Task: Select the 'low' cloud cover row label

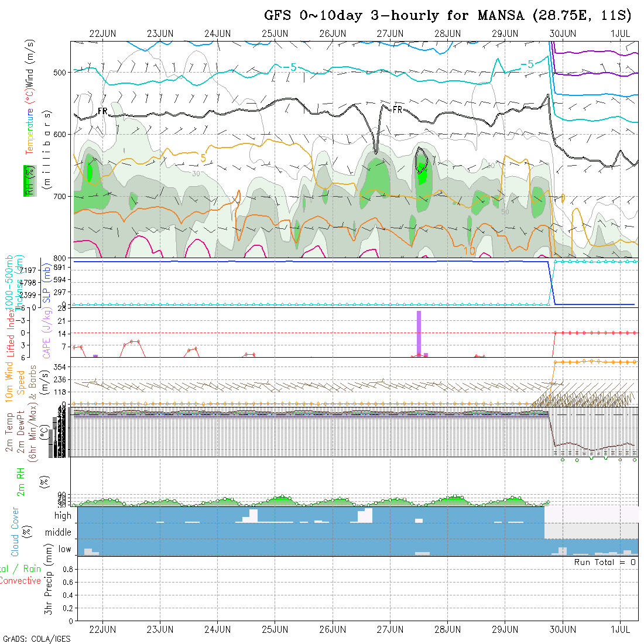Action: (x=64, y=549)
